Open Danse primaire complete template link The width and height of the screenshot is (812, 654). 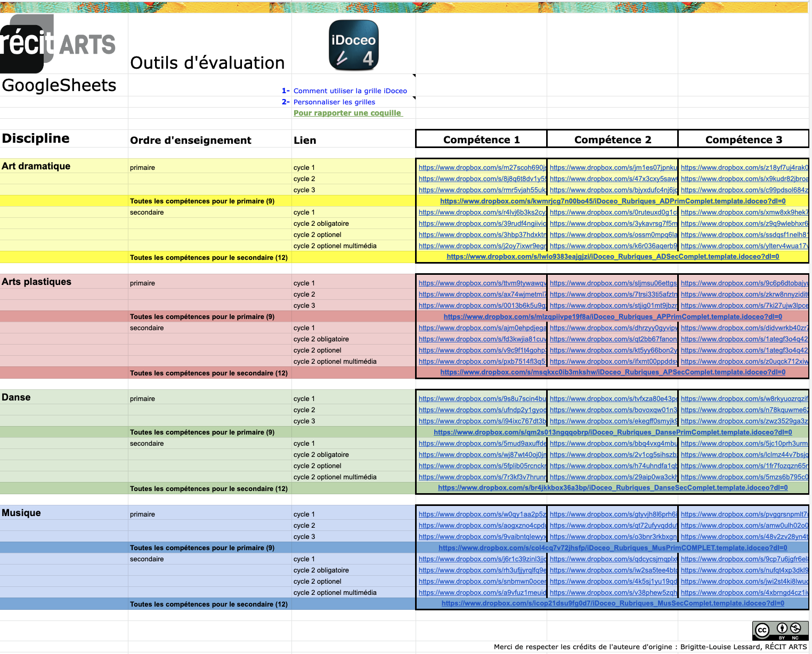coord(613,432)
